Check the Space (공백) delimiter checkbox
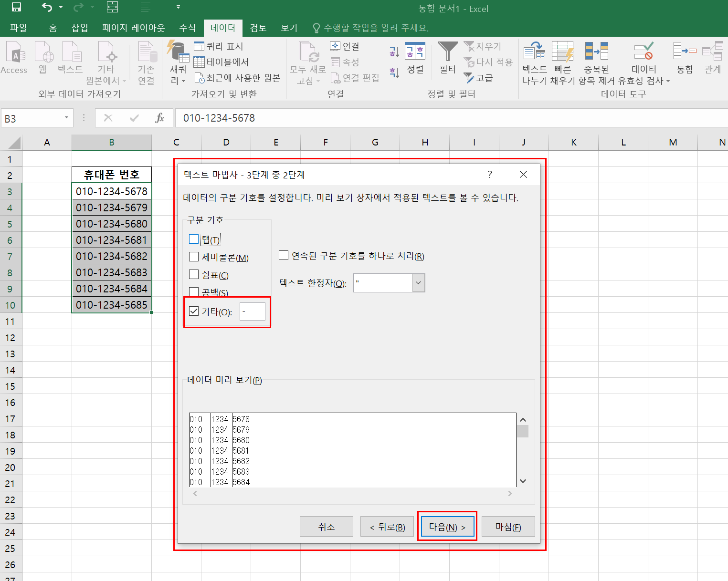Screen dimensions: 728x581 point(194,291)
